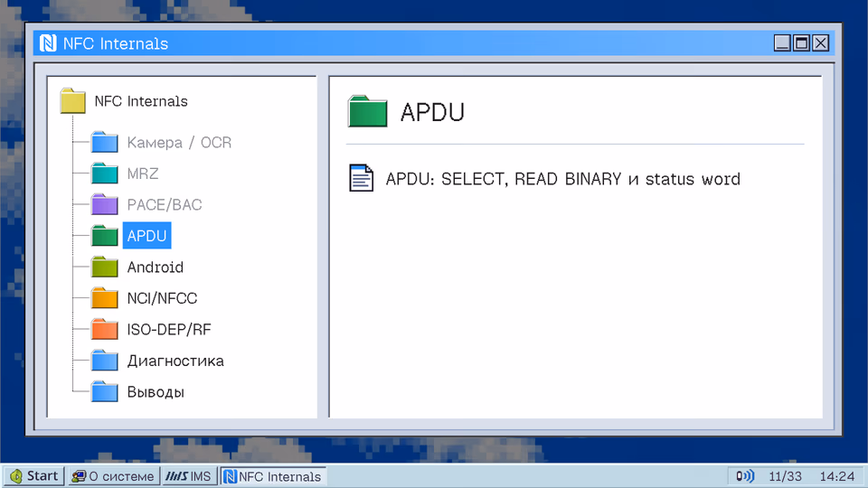Select MRZ in the tree
The width and height of the screenshot is (868, 488).
pos(143,174)
